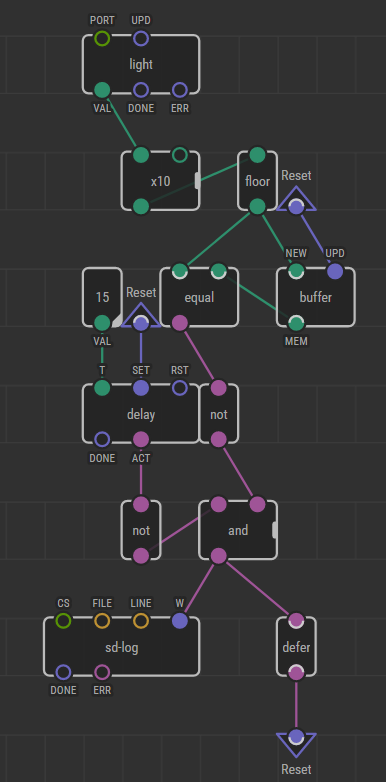Click the variadic handle on and node
Screen dimensions: 386x782
275,530
